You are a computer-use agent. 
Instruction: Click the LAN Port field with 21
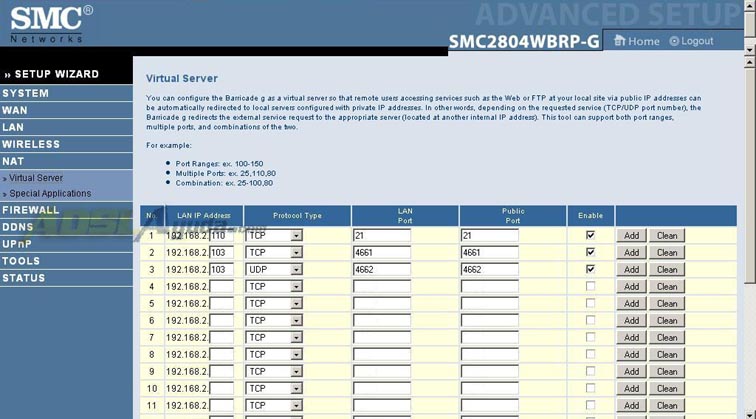tap(382, 235)
